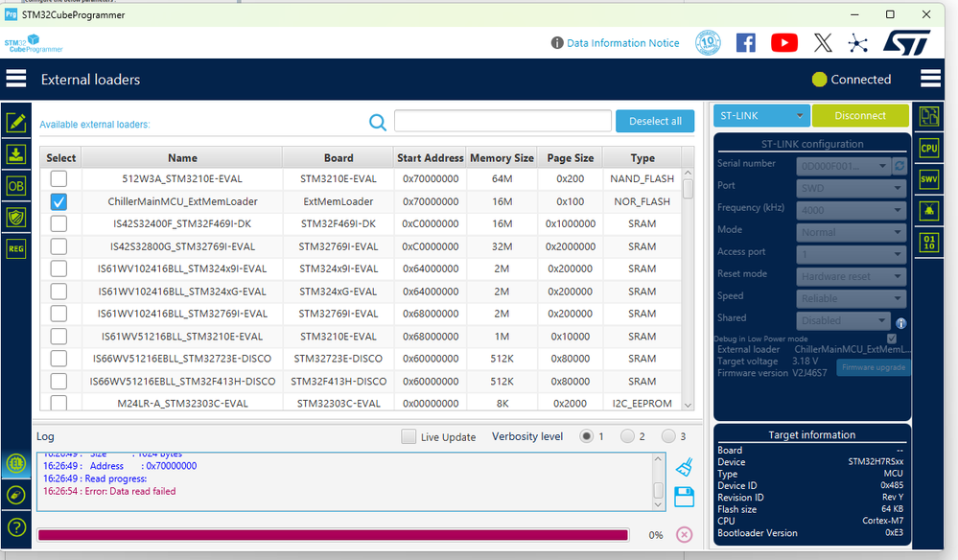Screen dimensions: 958x560
Task: Open the circular icon under EL
Action: (16, 495)
